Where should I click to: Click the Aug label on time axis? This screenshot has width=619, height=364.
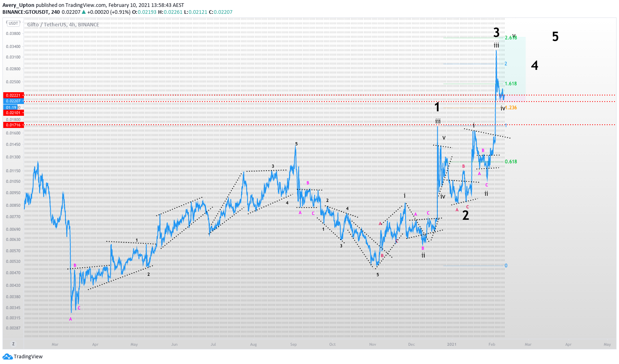(254, 344)
